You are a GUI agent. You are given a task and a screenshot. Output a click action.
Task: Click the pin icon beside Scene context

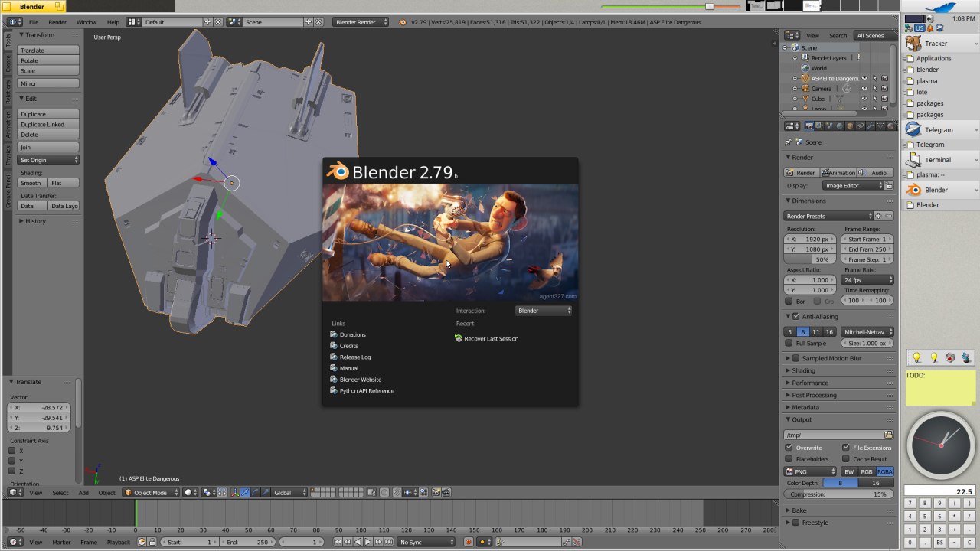(x=788, y=142)
